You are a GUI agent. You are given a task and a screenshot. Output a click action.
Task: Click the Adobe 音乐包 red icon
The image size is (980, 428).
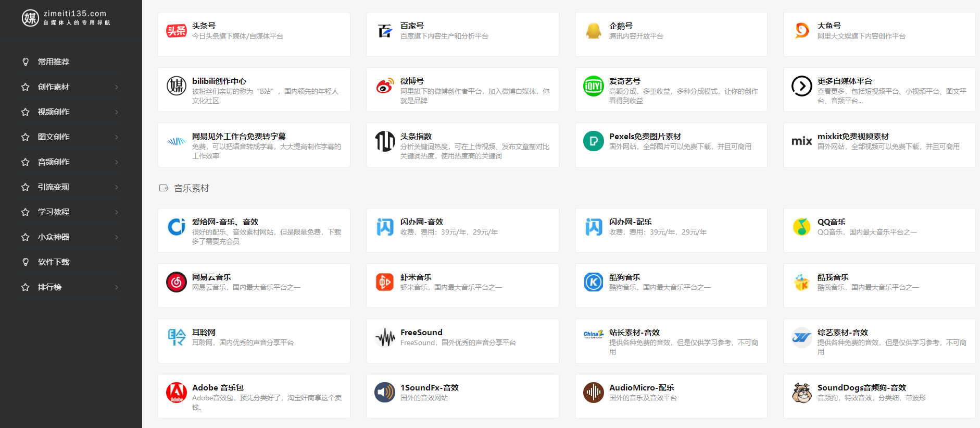tap(177, 393)
